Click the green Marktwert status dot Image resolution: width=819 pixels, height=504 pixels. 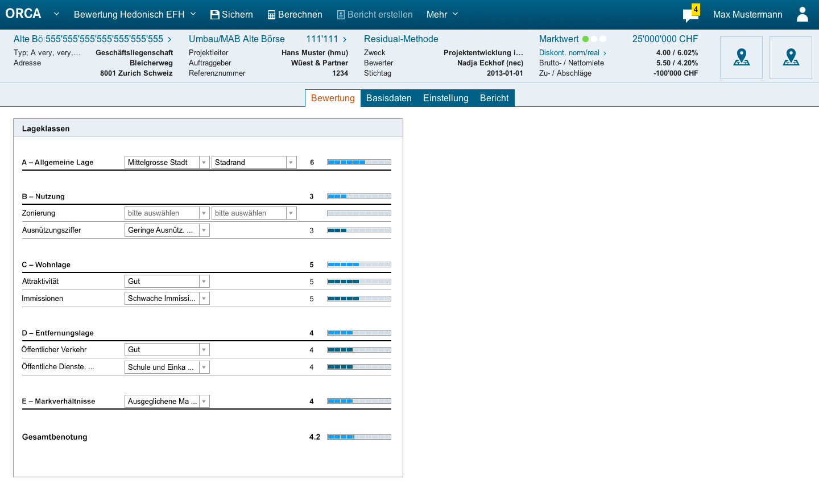click(585, 39)
